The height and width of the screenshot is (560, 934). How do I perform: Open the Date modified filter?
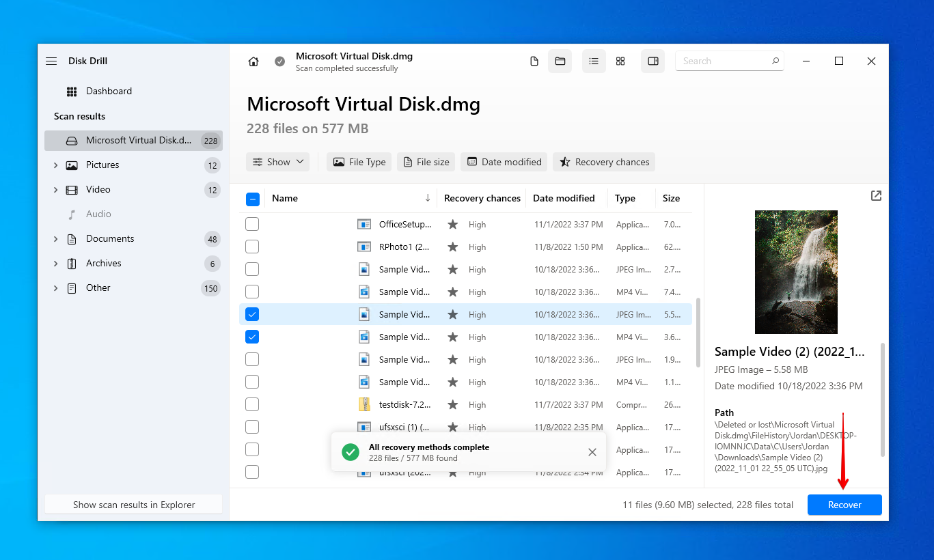point(504,162)
